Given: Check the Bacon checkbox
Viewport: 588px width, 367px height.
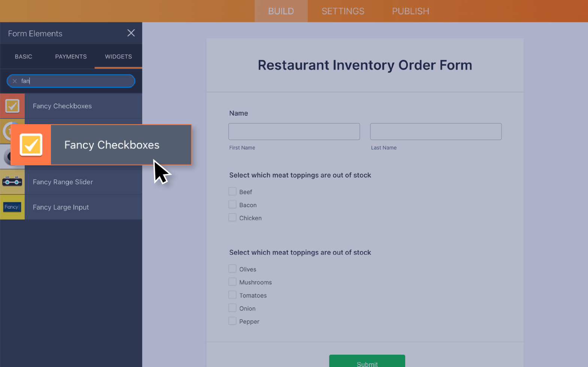Looking at the screenshot, I should [x=233, y=205].
